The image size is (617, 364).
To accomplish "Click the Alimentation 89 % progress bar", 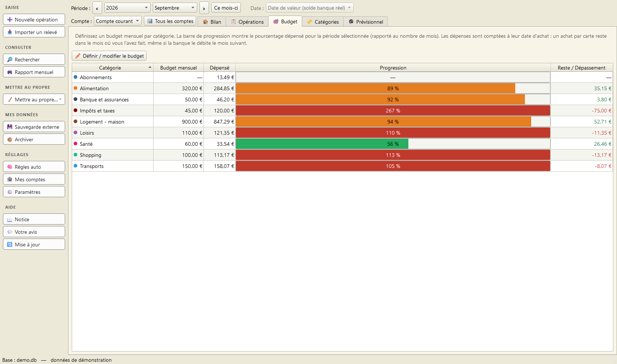I will pos(393,88).
